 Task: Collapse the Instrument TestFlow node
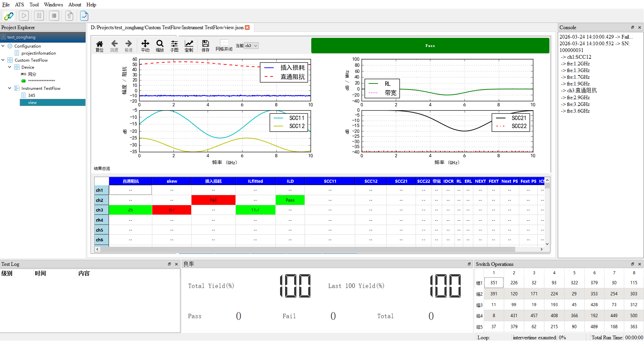tap(10, 88)
